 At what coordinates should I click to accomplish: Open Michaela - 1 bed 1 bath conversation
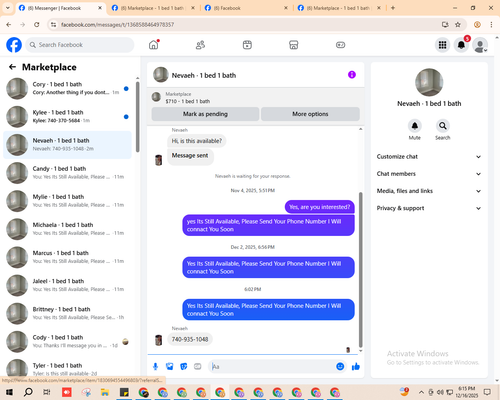(x=68, y=229)
